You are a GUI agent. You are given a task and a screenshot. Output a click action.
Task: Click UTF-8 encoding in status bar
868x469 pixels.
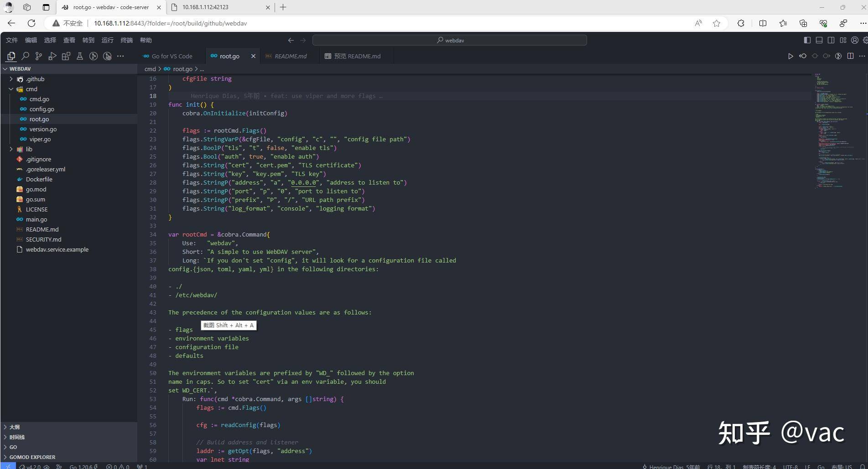(x=790, y=466)
